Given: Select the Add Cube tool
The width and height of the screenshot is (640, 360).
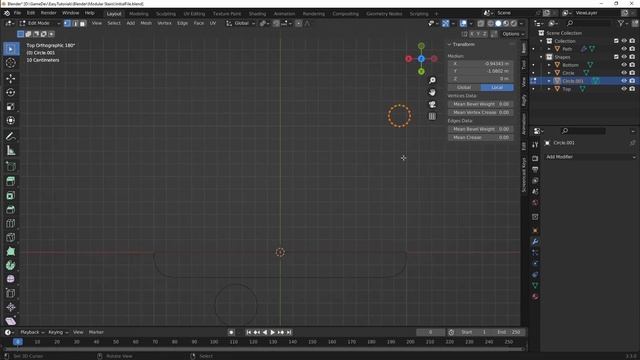Looking at the screenshot, I should pos(11,166).
